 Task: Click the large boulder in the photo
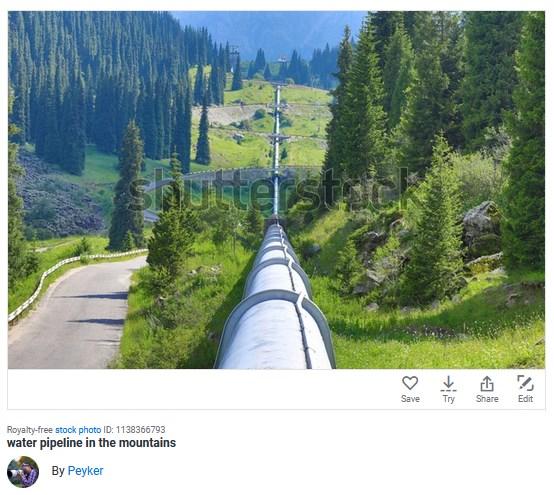click(x=482, y=228)
